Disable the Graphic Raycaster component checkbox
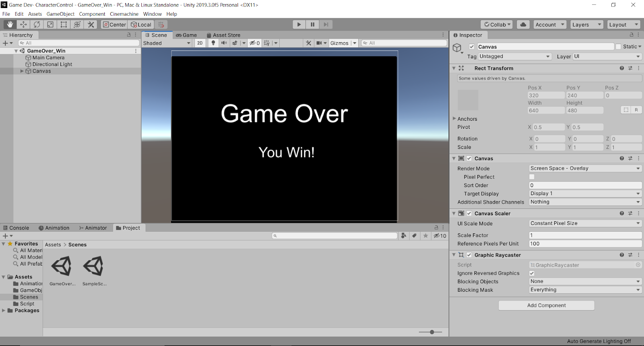644x346 pixels. 469,255
